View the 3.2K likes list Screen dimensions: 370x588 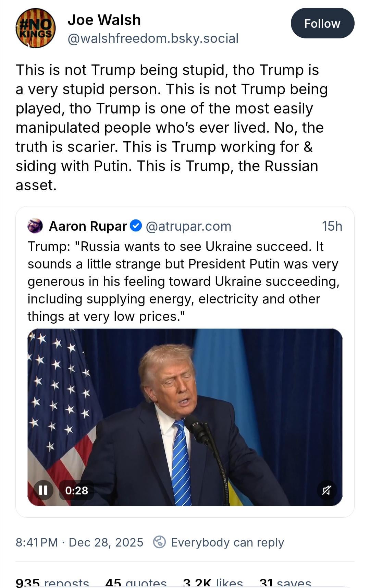pos(213,583)
